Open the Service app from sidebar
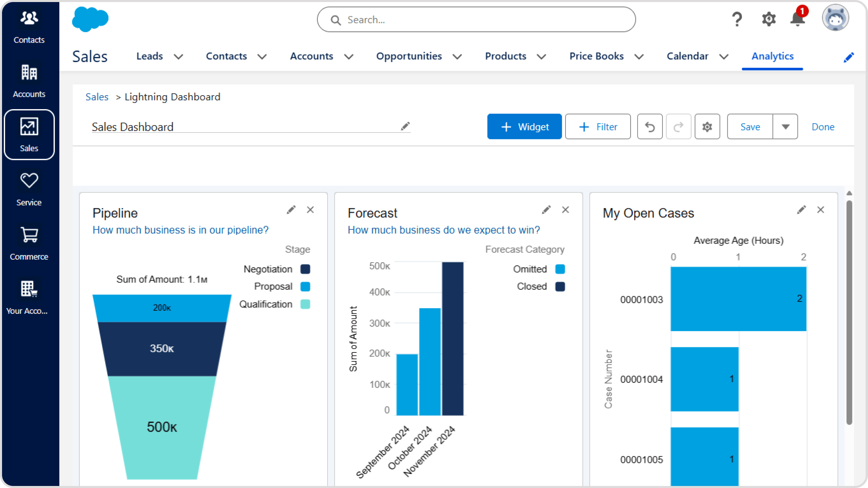This screenshot has width=868, height=488. point(28,188)
